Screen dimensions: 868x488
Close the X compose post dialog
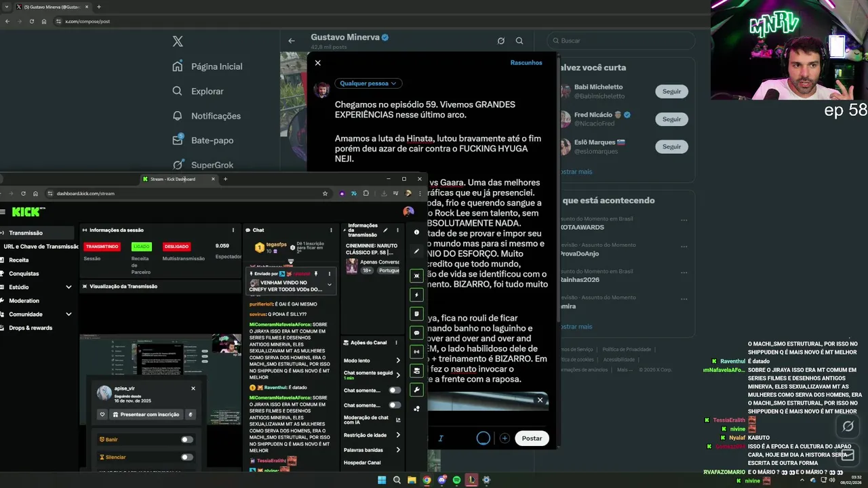coord(317,63)
